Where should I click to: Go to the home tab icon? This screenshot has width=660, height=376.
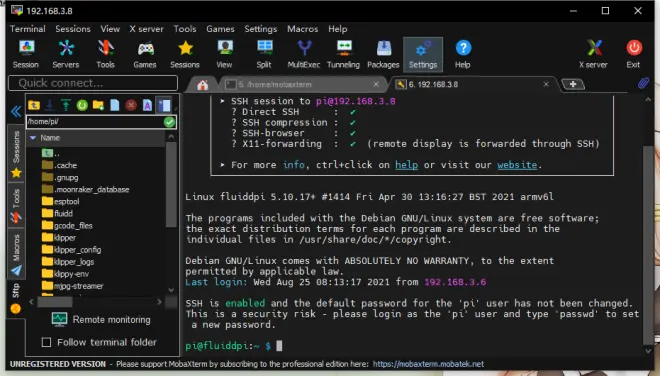(x=202, y=85)
